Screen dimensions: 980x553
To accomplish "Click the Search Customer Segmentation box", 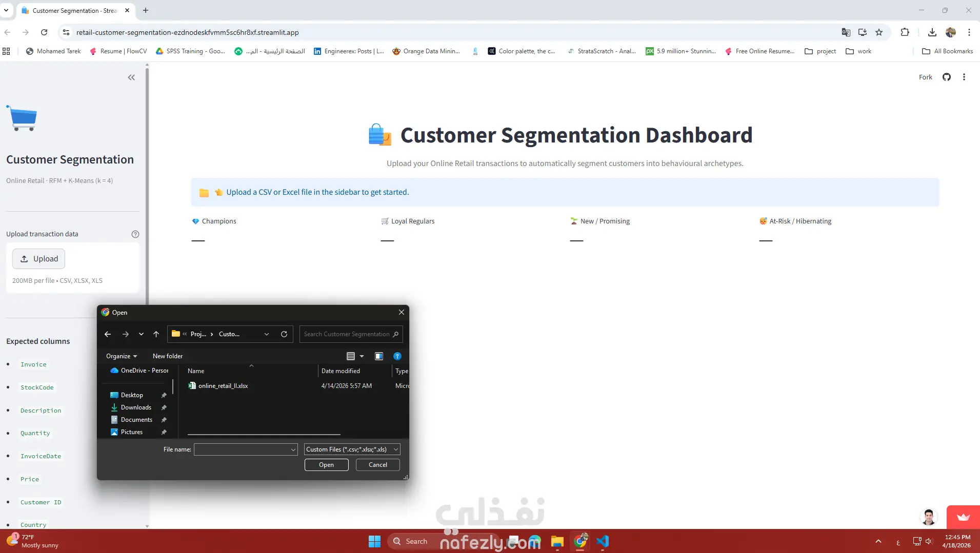I will 351,334.
